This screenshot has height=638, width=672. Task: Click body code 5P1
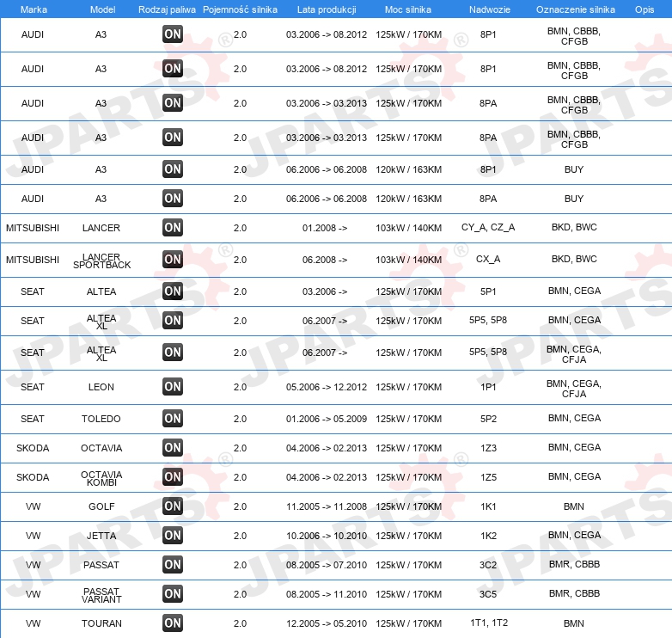point(488,291)
